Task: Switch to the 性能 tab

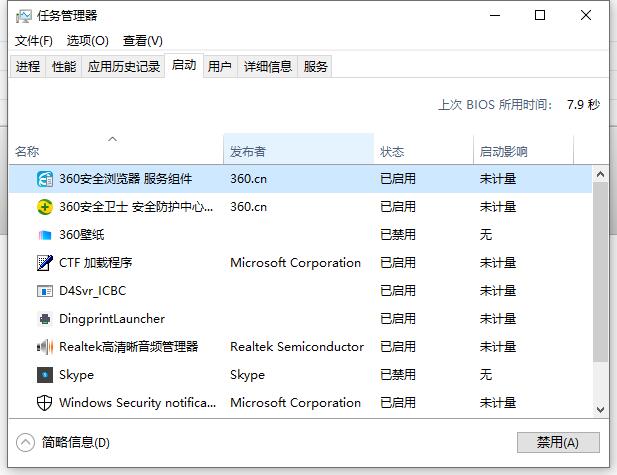Action: click(x=64, y=67)
